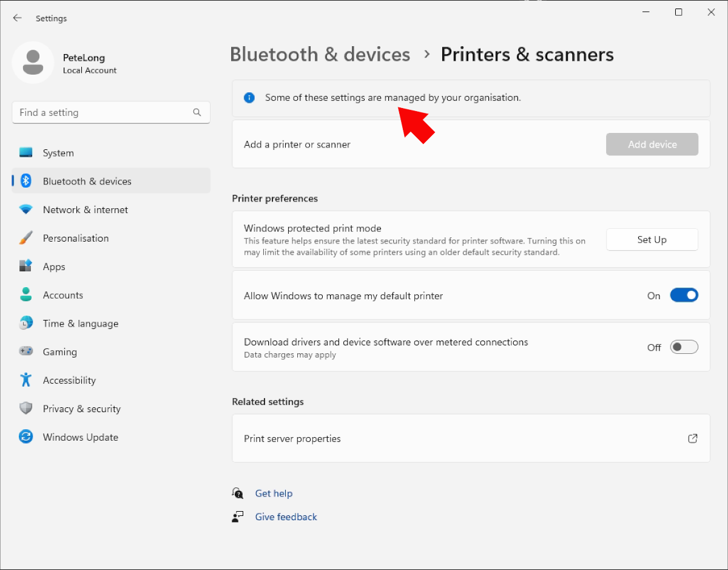Click the Printers & scanners heading

point(527,55)
